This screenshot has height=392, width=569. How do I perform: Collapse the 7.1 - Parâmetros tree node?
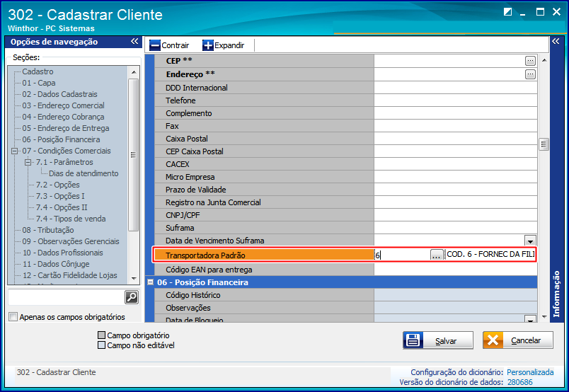[x=28, y=162]
